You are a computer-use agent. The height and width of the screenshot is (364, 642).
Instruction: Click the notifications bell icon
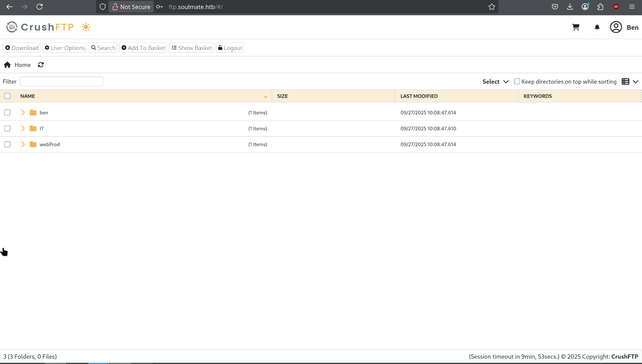597,27
